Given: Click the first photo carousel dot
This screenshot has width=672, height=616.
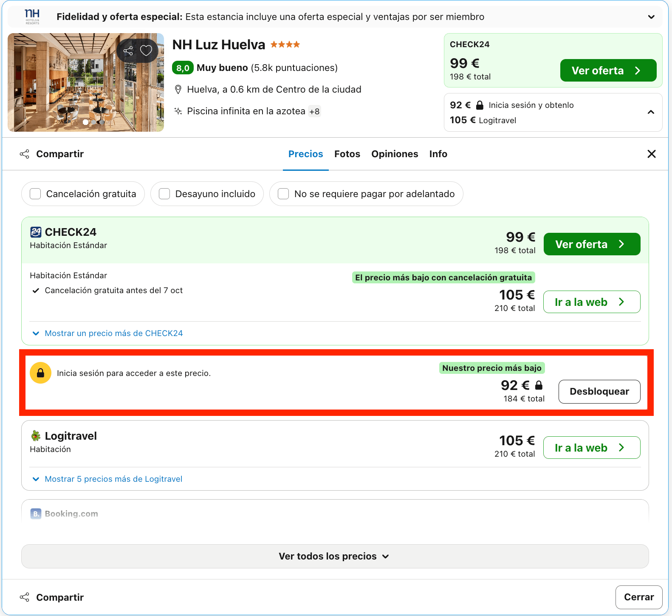Looking at the screenshot, I should 86,122.
